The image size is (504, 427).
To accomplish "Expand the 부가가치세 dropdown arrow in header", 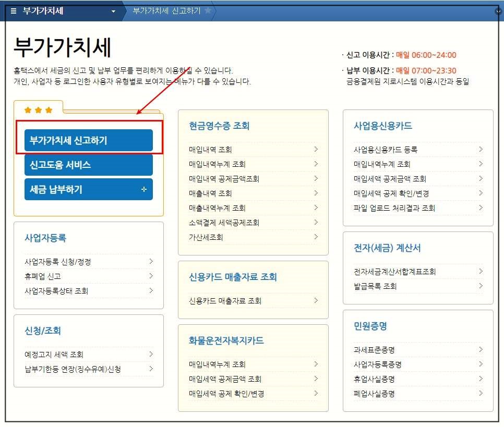I will (x=113, y=11).
